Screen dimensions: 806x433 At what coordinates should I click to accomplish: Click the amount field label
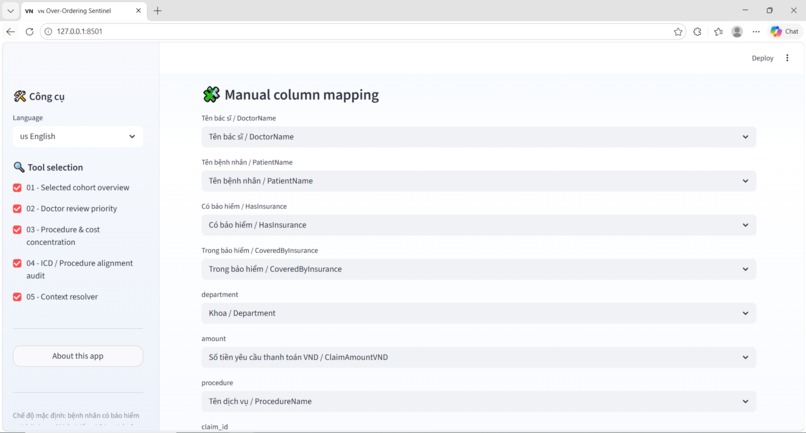coord(213,338)
